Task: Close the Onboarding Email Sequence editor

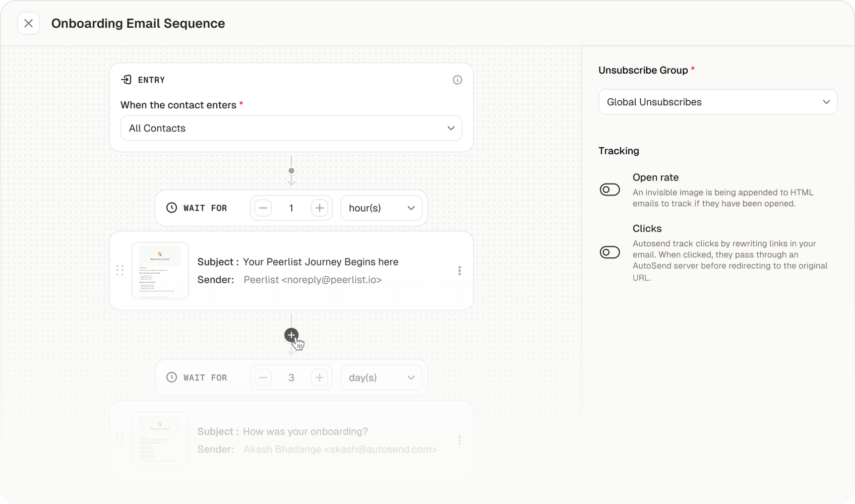Action: point(29,23)
